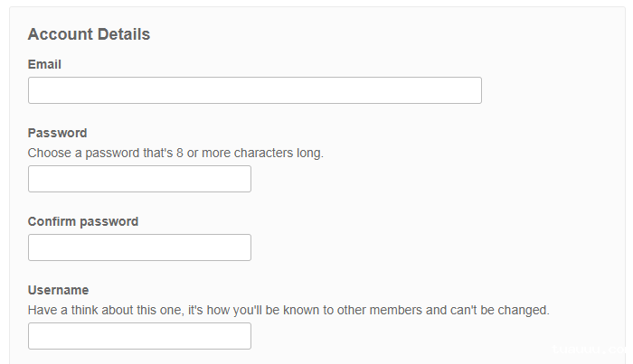
Task: Click the Email field label
Action: coord(44,64)
